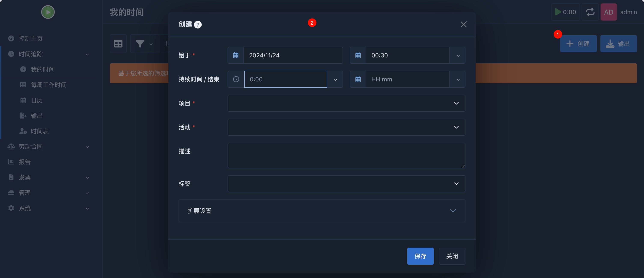Viewport: 644px width, 278px height.
Task: Open the start date calendar icon
Action: point(236,55)
